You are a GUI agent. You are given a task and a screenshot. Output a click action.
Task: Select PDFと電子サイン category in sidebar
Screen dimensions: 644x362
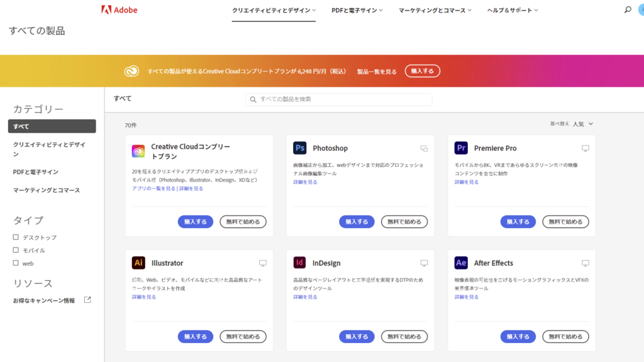click(36, 172)
